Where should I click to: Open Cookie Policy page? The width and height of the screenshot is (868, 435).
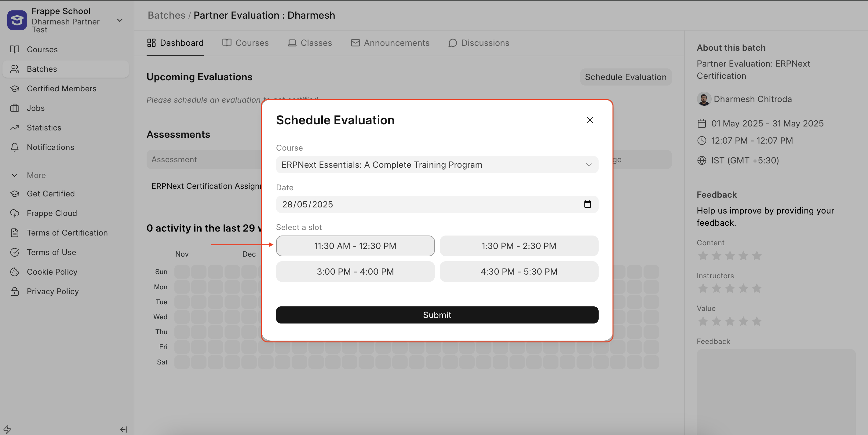click(66, 272)
